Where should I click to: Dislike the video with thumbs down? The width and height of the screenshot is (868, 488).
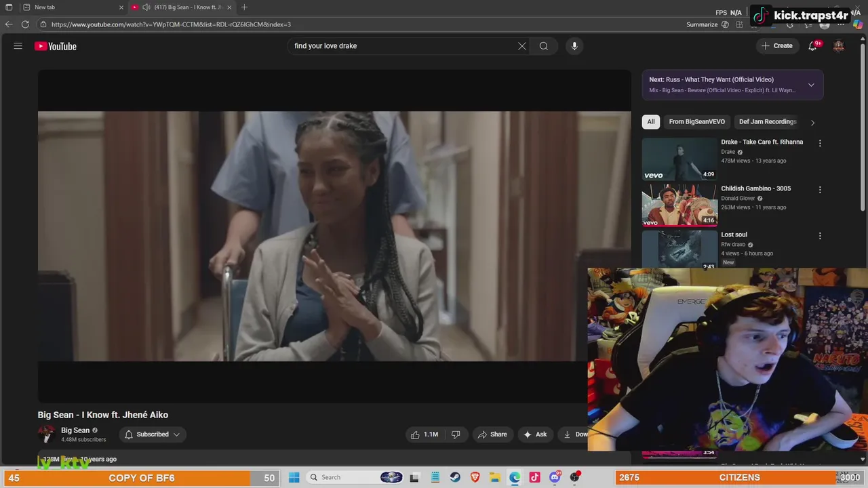[456, 434]
